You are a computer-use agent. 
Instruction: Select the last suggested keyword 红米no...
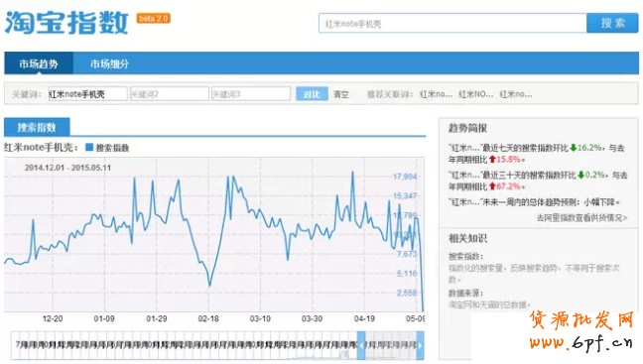[x=515, y=94]
